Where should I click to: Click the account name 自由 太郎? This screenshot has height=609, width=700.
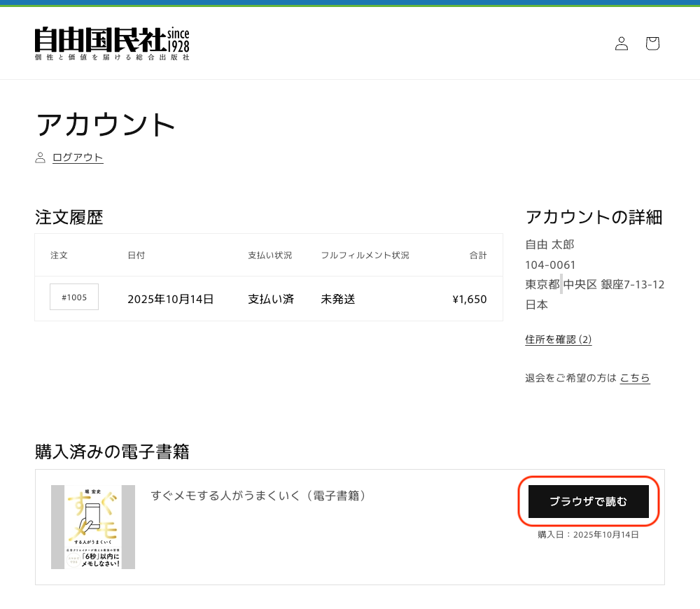click(549, 245)
